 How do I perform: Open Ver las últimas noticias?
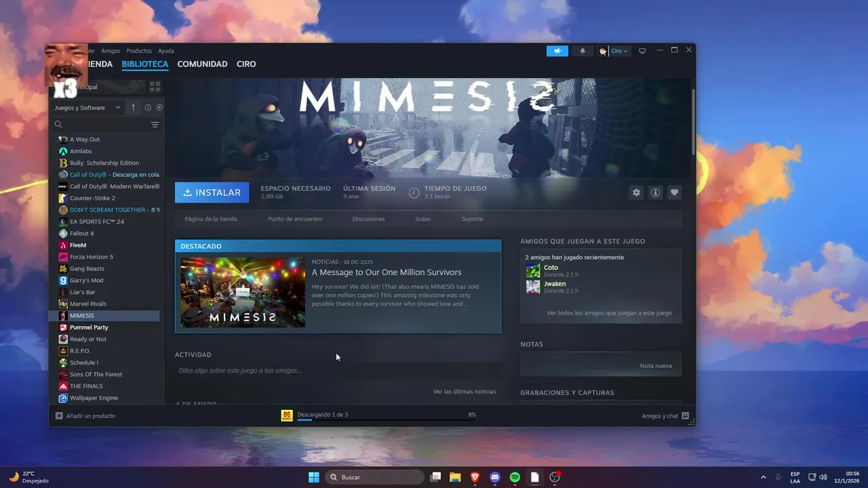[465, 392]
